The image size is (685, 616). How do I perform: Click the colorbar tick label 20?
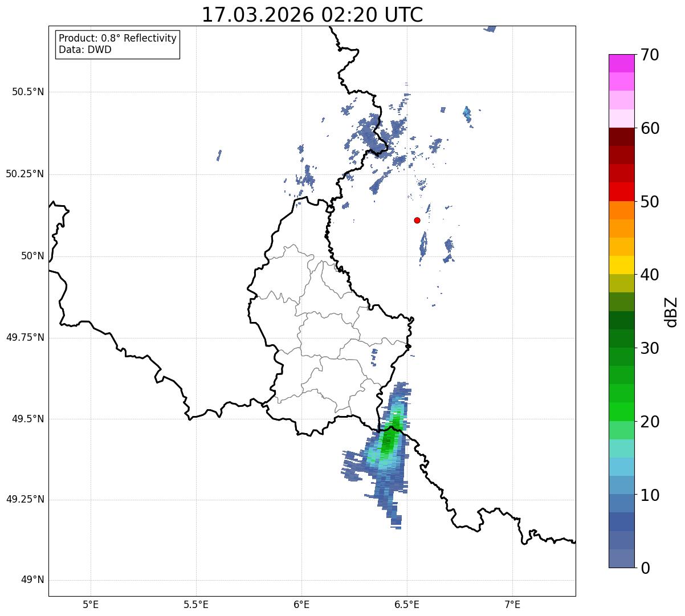point(650,422)
